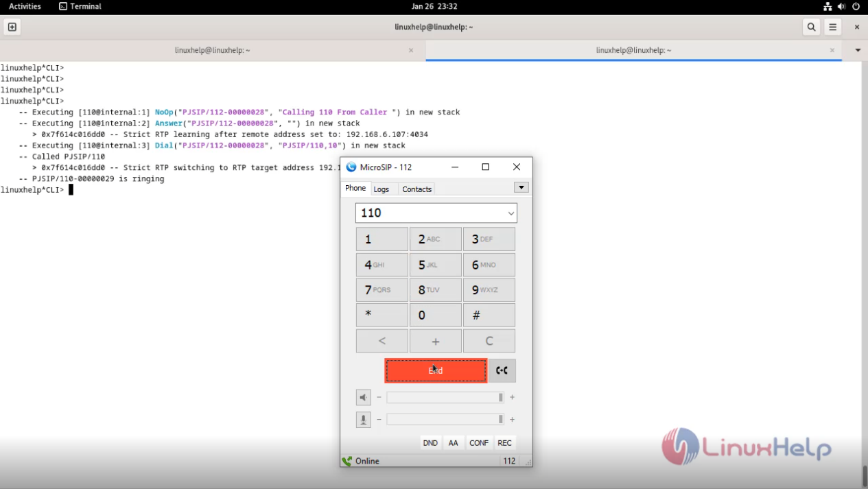Dial digit 5 JKL on keypad
Screen dimensions: 868x489
click(x=435, y=265)
